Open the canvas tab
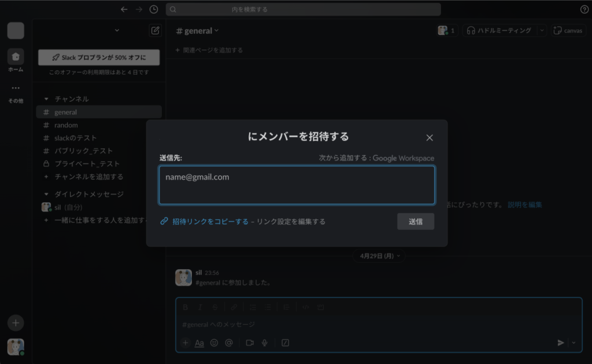This screenshot has height=364, width=592. click(568, 31)
